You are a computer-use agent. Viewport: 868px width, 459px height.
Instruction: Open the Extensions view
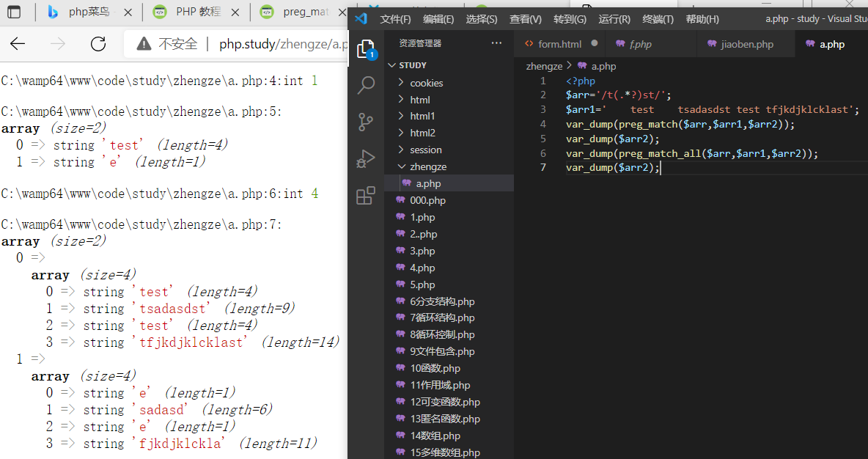[366, 196]
